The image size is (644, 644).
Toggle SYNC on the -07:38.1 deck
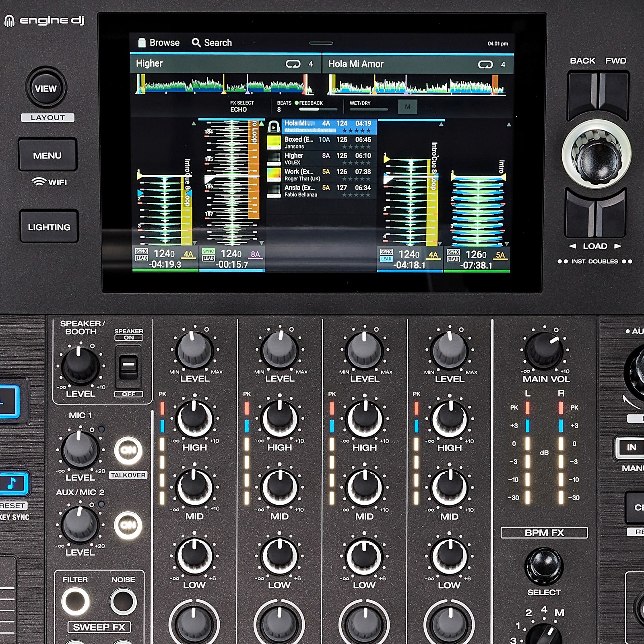pos(453,252)
